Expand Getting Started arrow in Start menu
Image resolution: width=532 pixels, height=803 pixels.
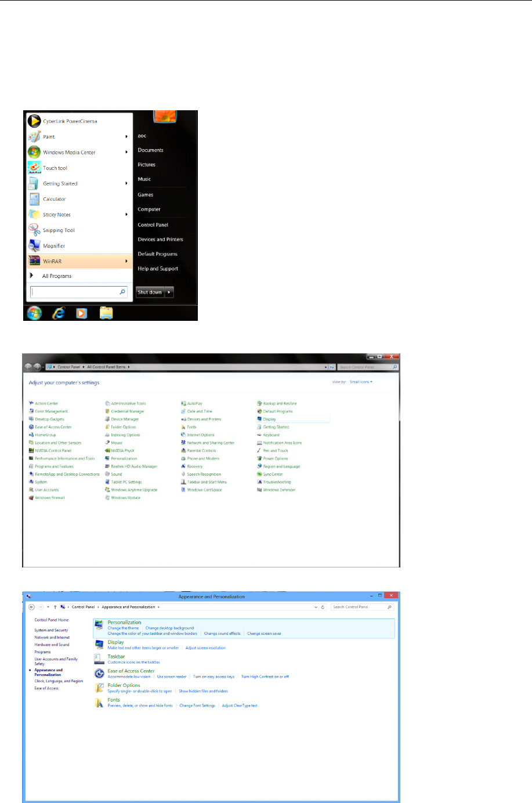click(x=126, y=183)
